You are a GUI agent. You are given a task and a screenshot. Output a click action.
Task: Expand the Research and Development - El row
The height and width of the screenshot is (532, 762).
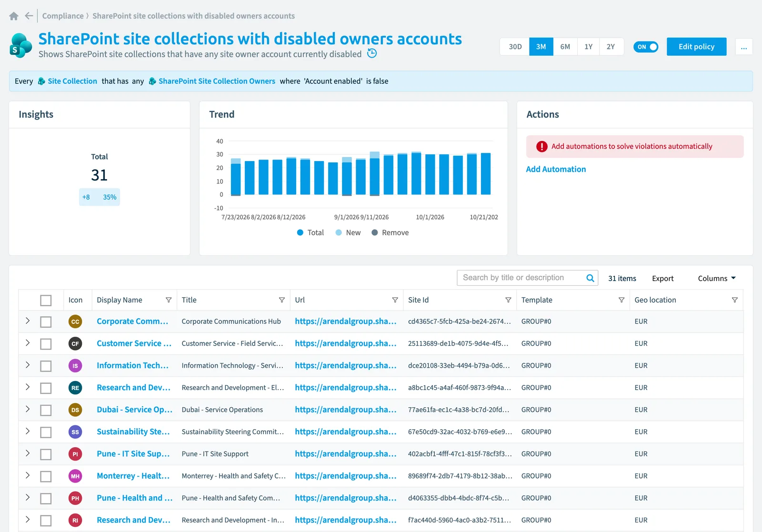[x=28, y=387]
